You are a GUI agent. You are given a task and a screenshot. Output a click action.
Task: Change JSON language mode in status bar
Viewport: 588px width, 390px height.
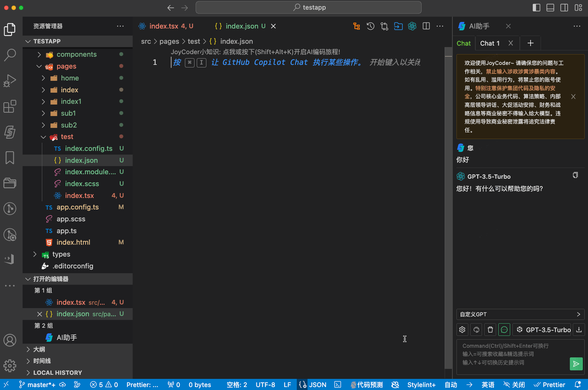318,385
